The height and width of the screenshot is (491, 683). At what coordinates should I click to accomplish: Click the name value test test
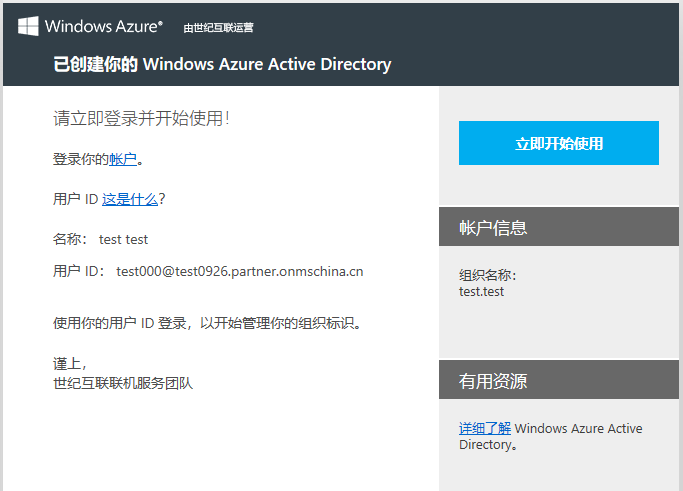(x=123, y=239)
